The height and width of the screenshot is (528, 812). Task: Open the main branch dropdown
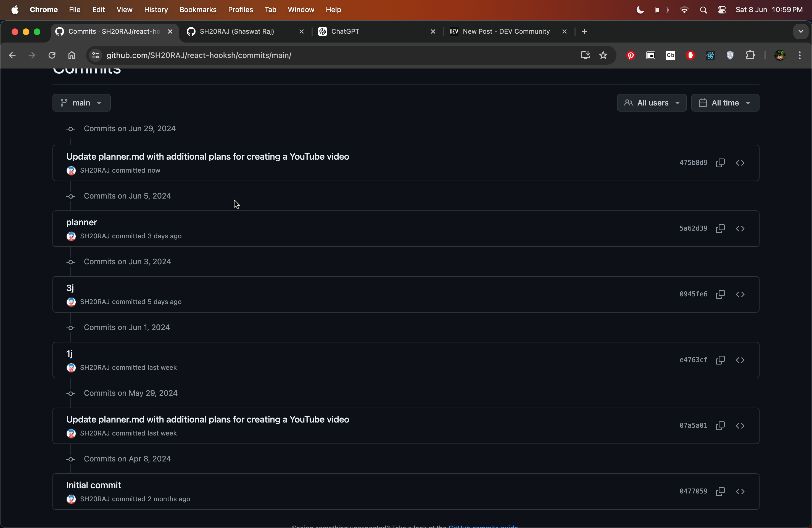click(81, 103)
